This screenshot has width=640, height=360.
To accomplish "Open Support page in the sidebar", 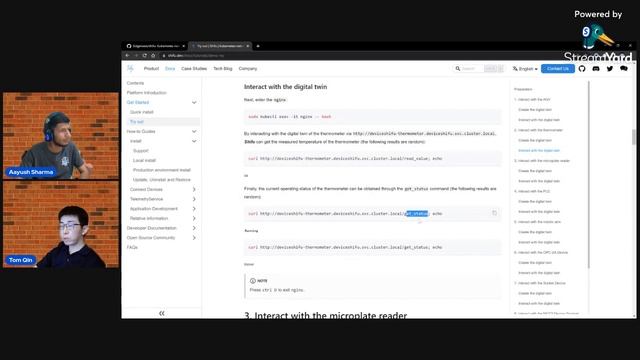I will (x=141, y=151).
